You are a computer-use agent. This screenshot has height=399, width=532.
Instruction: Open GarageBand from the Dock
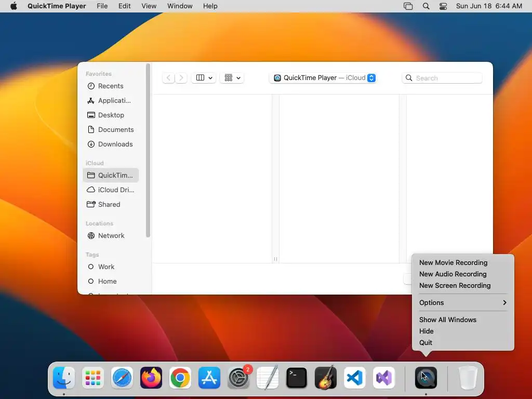pyautogui.click(x=326, y=378)
